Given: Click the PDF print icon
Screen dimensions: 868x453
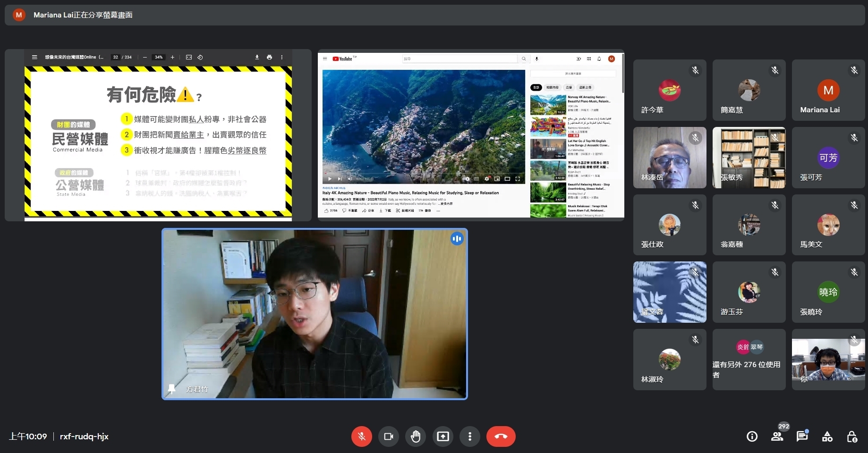Looking at the screenshot, I should coord(269,57).
